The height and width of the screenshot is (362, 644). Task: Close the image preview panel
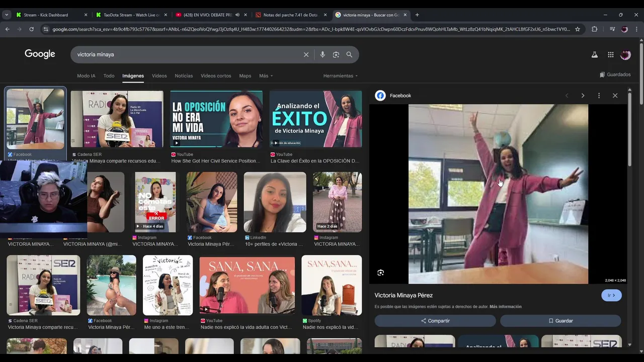(615, 96)
